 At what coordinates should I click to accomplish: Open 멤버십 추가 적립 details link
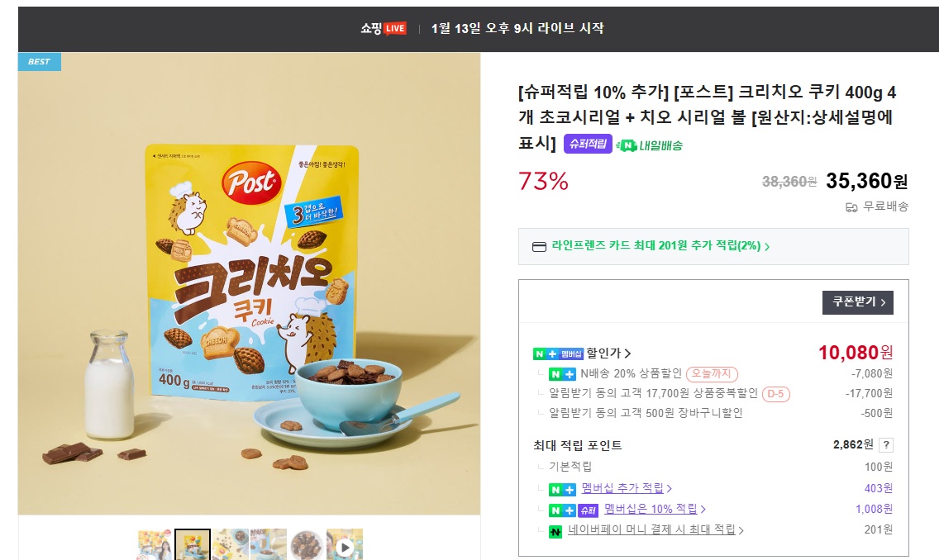pyautogui.click(x=627, y=488)
